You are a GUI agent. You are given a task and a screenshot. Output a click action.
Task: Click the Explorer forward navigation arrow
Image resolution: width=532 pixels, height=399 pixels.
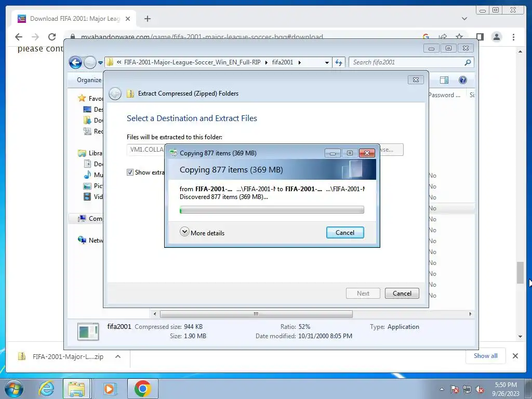(90, 62)
